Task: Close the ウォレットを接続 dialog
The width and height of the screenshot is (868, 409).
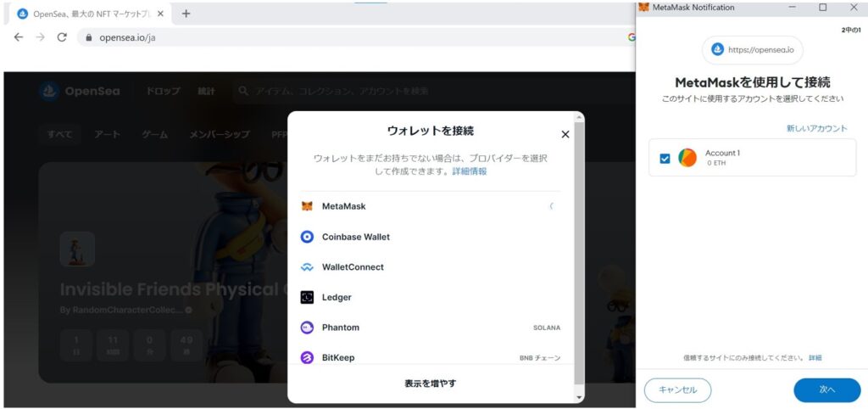Action: 565,134
